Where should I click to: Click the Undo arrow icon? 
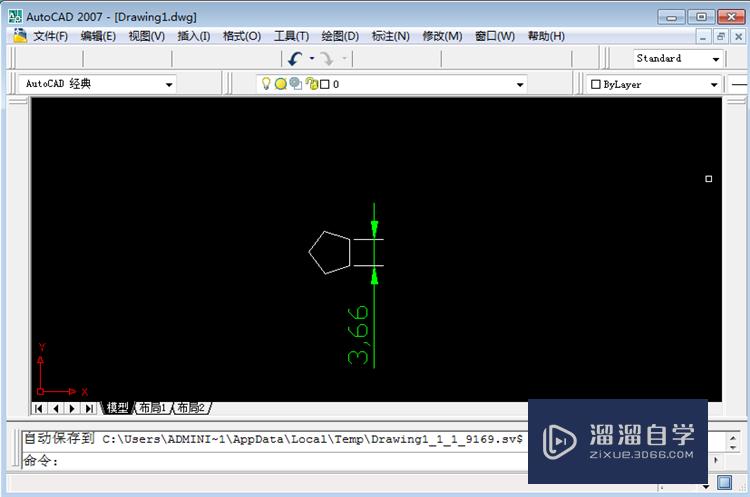point(295,59)
